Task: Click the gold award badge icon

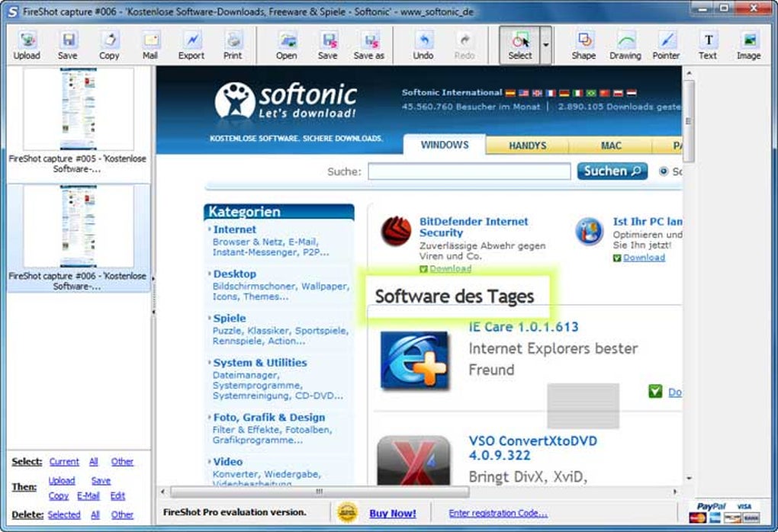Action: [x=347, y=513]
